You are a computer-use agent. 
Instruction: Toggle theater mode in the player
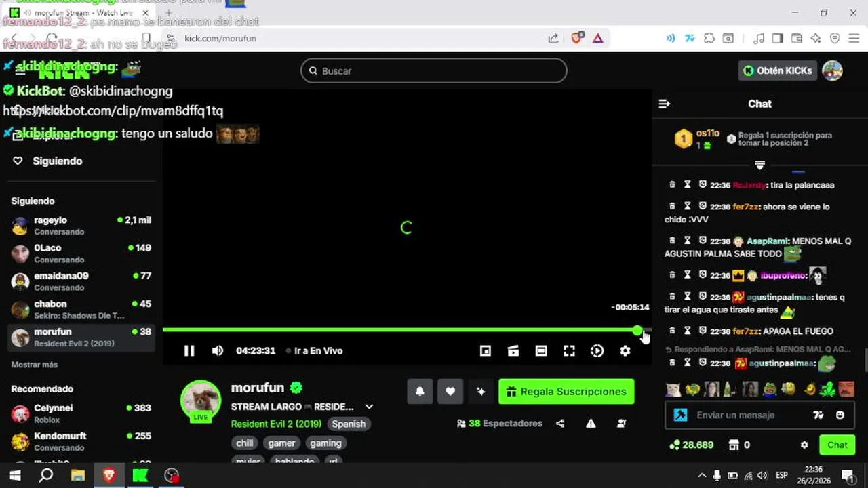pyautogui.click(x=541, y=350)
